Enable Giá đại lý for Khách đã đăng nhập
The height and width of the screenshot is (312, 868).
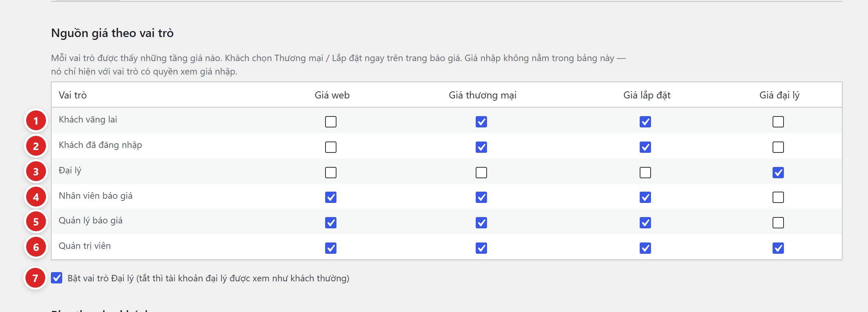point(778,147)
